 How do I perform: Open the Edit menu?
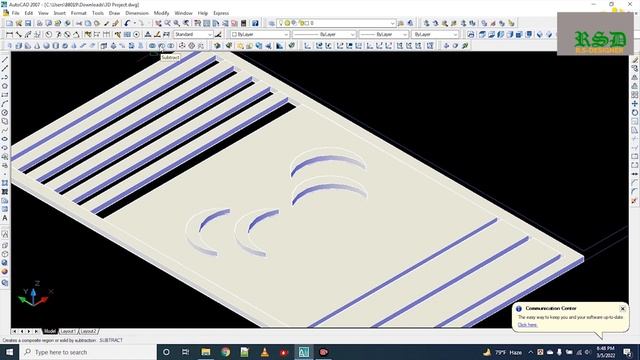(29, 13)
